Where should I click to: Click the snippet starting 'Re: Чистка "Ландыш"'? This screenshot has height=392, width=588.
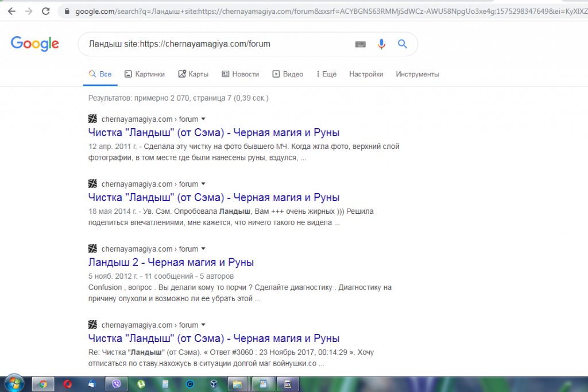coord(231,358)
